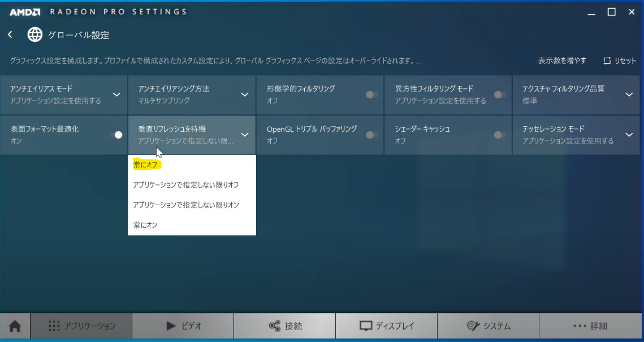The image size is (644, 342).
Task: Expand アンチエイリアス モード dropdown chevron
Action: [x=116, y=95]
